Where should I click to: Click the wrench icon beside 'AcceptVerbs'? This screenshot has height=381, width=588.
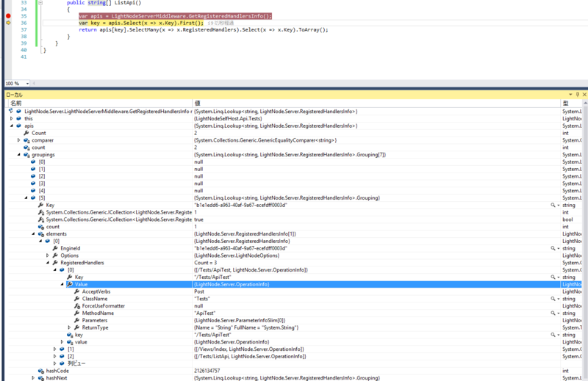[77, 291]
